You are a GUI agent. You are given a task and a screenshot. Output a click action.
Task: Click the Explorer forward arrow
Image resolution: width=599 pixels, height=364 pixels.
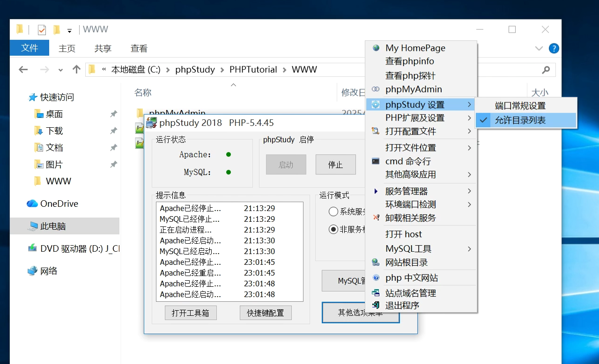point(44,70)
